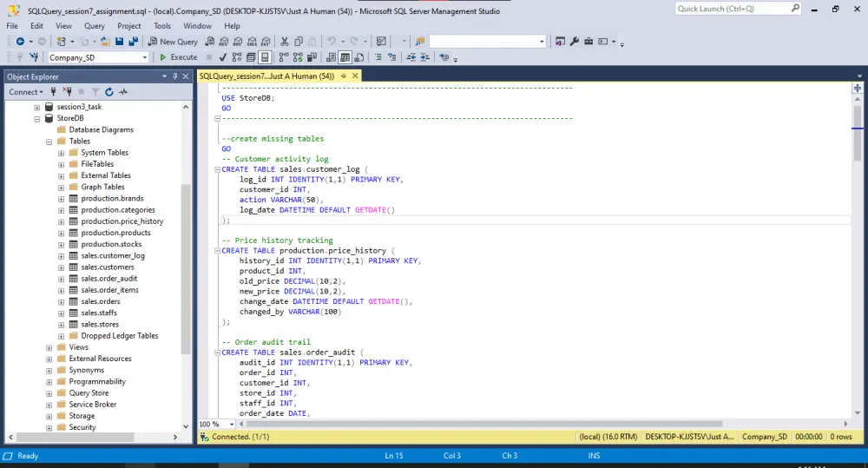This screenshot has width=868, height=468.
Task: Open the editor zoom 100 % dropdown
Action: coord(232,425)
